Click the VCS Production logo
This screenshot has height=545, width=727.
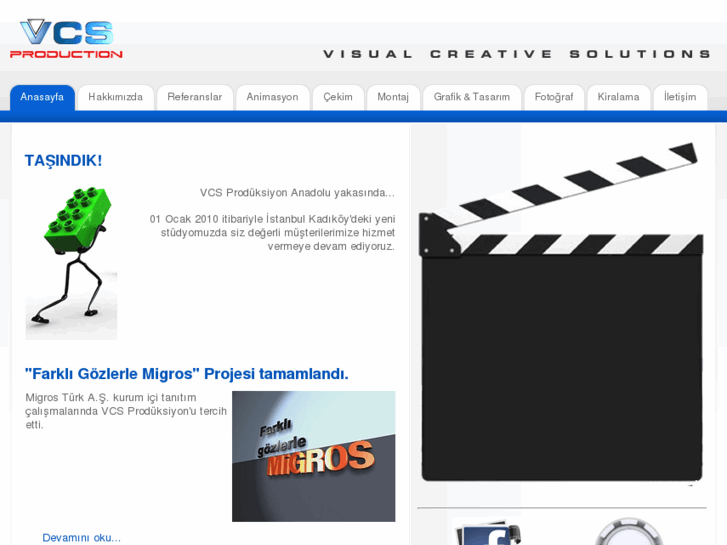point(66,39)
